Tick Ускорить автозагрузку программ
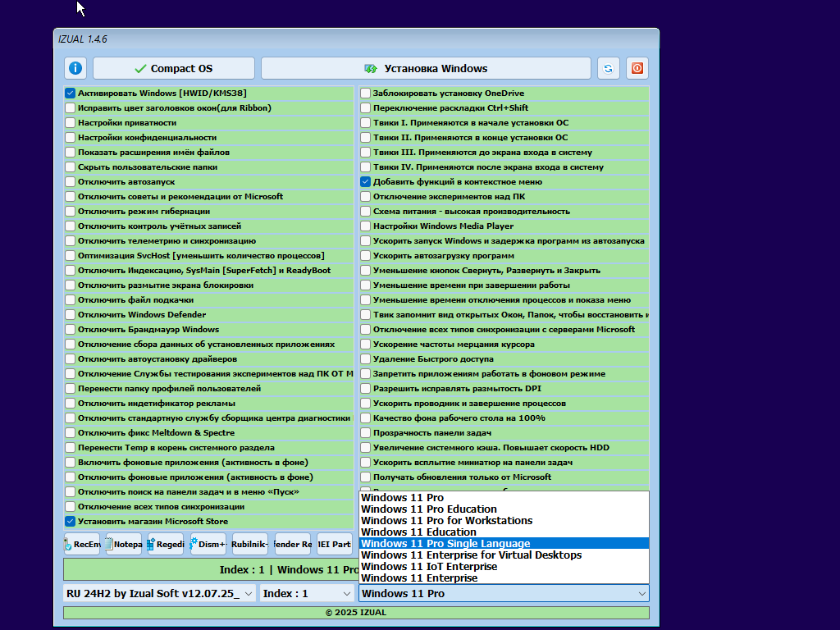Image resolution: width=840 pixels, height=630 pixels. [365, 256]
